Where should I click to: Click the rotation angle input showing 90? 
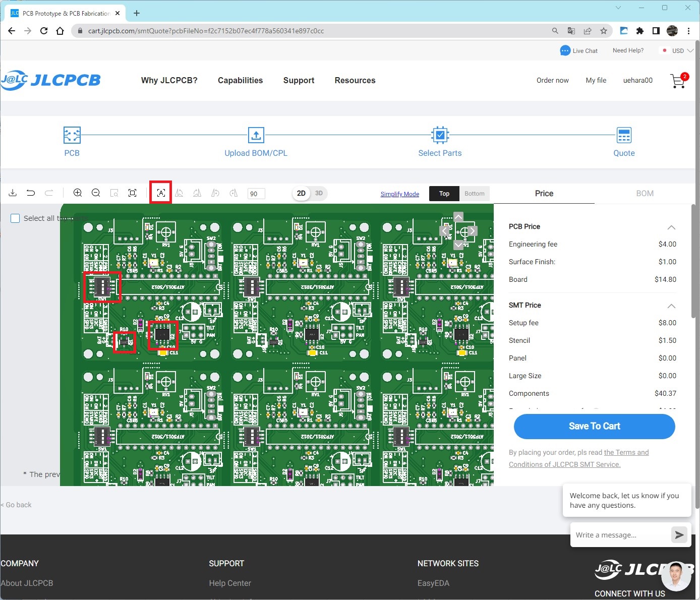256,194
